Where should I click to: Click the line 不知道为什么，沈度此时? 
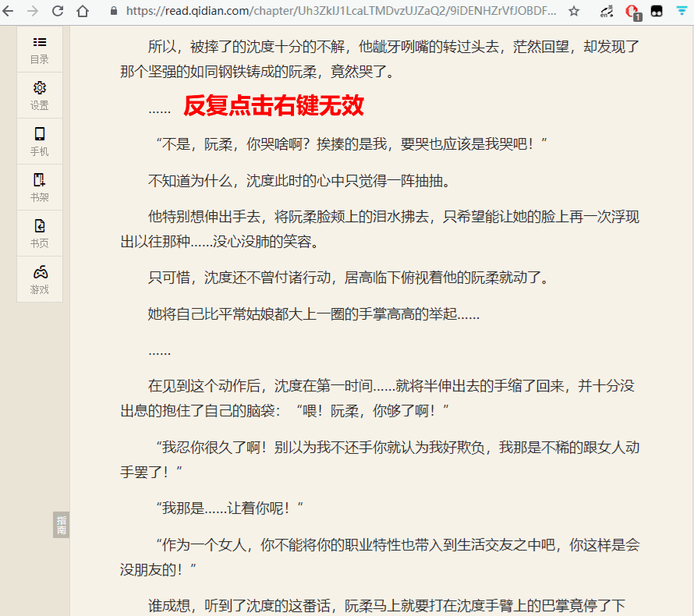(x=299, y=181)
